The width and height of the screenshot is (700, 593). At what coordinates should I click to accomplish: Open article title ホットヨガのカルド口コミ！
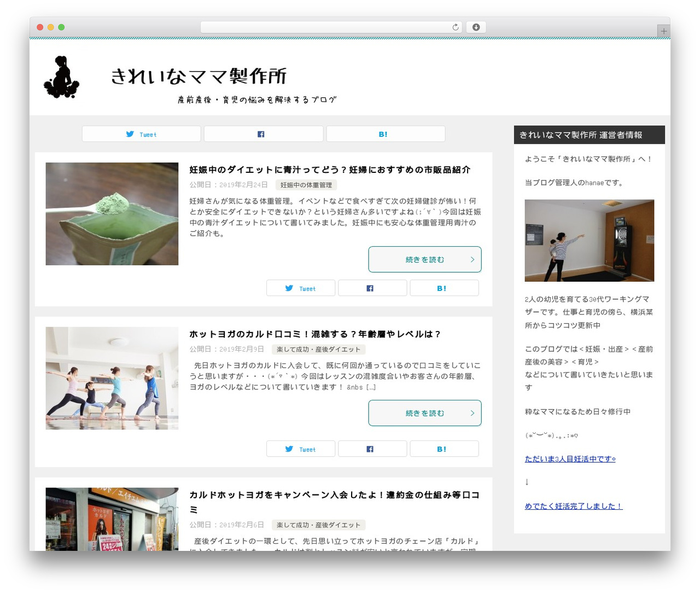tap(315, 334)
